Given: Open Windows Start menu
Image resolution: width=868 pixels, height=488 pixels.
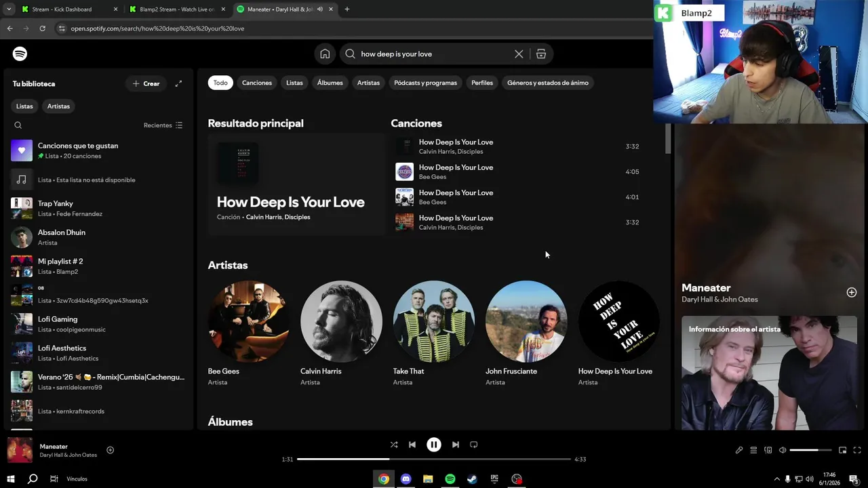Looking at the screenshot, I should point(11,479).
